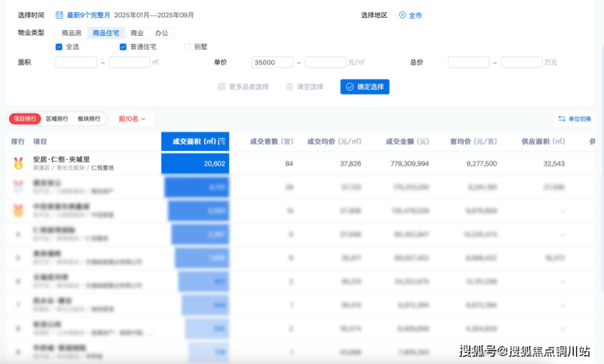This screenshot has width=604, height=364.
Task: Select the 商业 property type tab
Action: [136, 33]
